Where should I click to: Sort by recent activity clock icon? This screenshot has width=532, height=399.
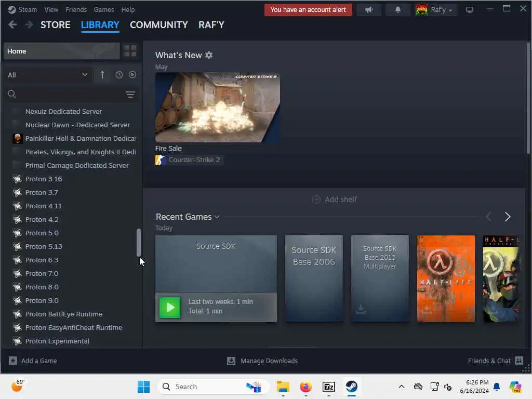click(x=119, y=75)
